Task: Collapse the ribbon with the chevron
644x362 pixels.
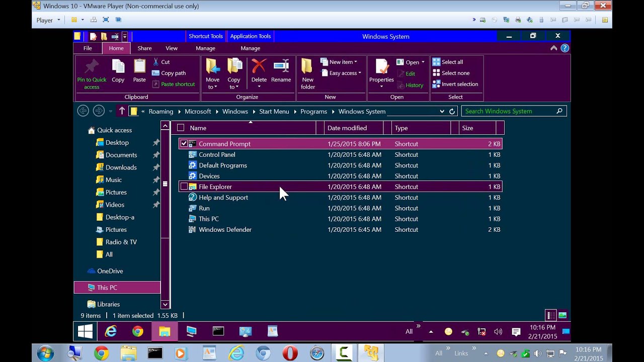Action: [553, 48]
